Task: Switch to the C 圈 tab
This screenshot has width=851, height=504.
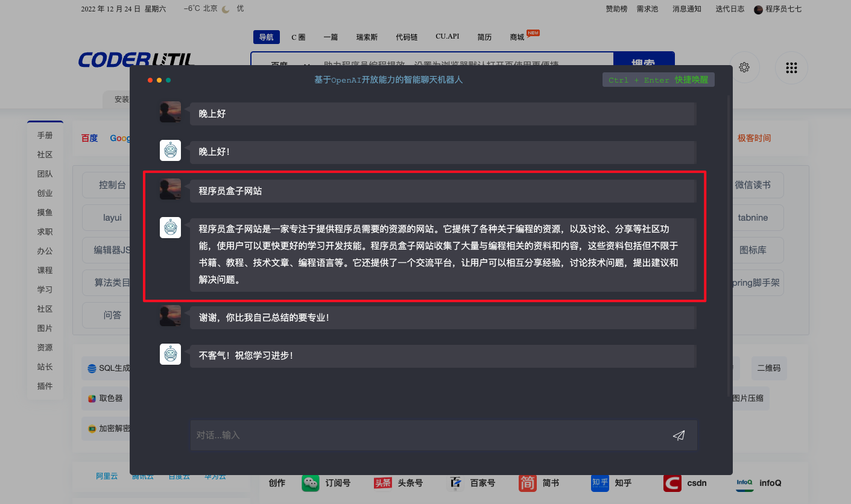Action: click(299, 37)
